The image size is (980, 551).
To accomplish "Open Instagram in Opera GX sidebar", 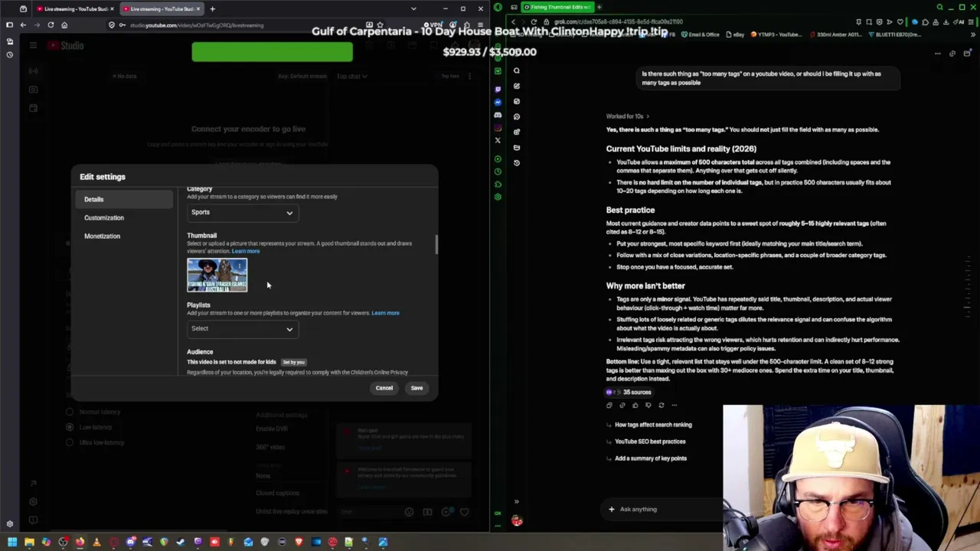I will pos(498,128).
